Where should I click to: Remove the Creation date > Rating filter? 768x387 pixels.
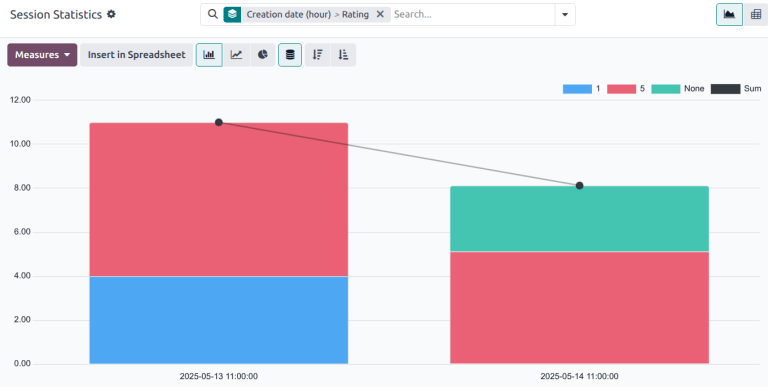point(380,14)
